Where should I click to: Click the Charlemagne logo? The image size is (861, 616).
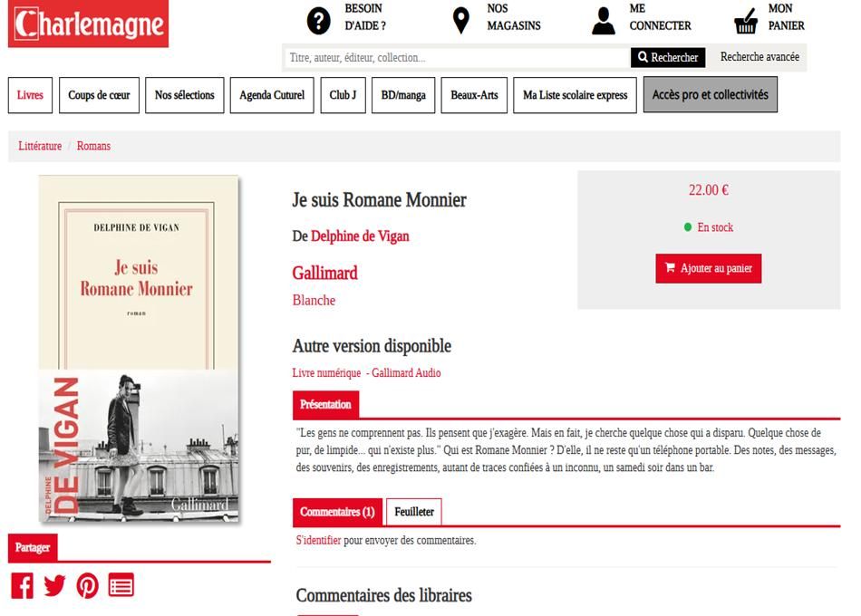click(88, 25)
